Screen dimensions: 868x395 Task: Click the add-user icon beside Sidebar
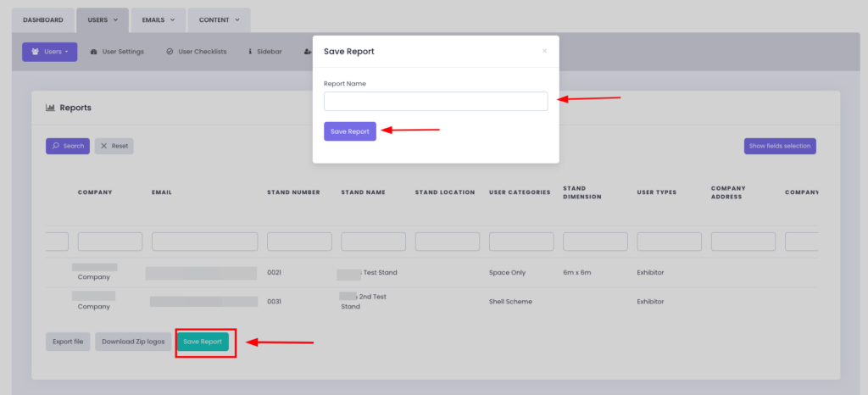(307, 52)
